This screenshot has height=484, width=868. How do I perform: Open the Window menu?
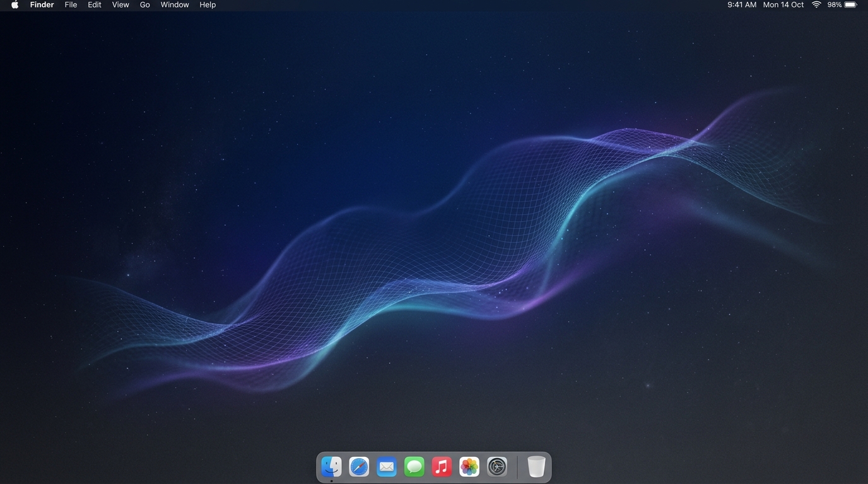(x=175, y=4)
